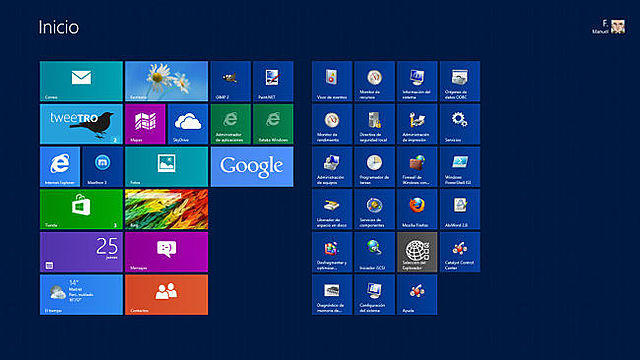Open the Catalyst Control Center tile
This screenshot has width=640, height=360.
[460, 252]
